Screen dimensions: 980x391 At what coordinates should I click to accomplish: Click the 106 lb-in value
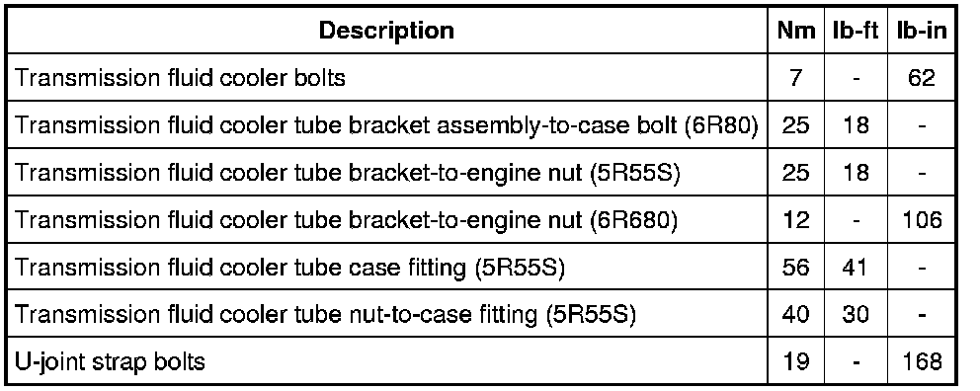click(x=920, y=220)
